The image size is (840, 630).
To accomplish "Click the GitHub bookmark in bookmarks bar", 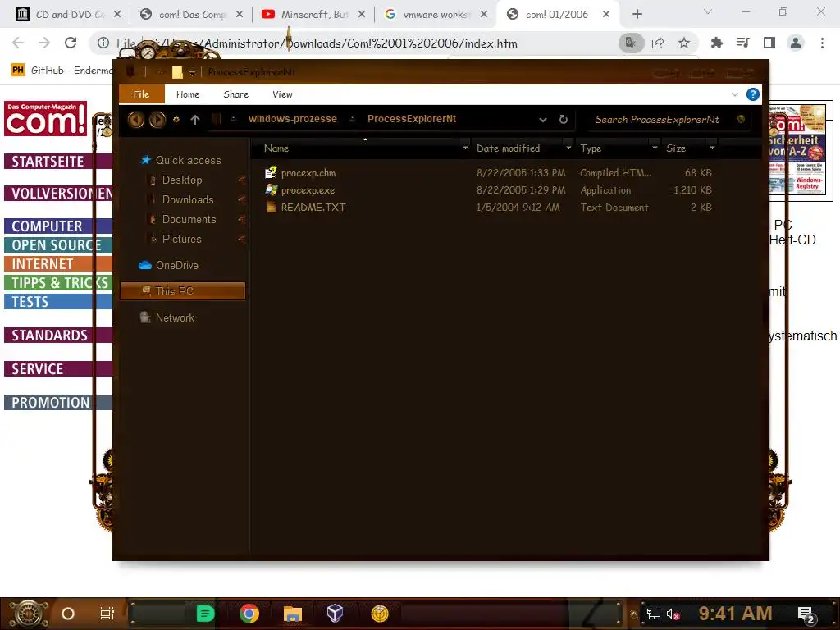I will point(62,71).
